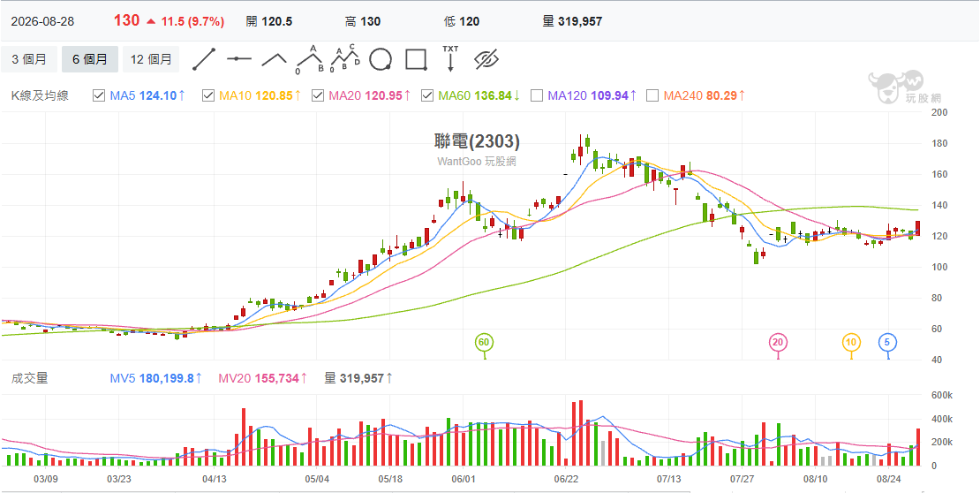This screenshot has width=980, height=493.
Task: Click the WantGoo 玩股網 subtitle text
Action: [477, 161]
